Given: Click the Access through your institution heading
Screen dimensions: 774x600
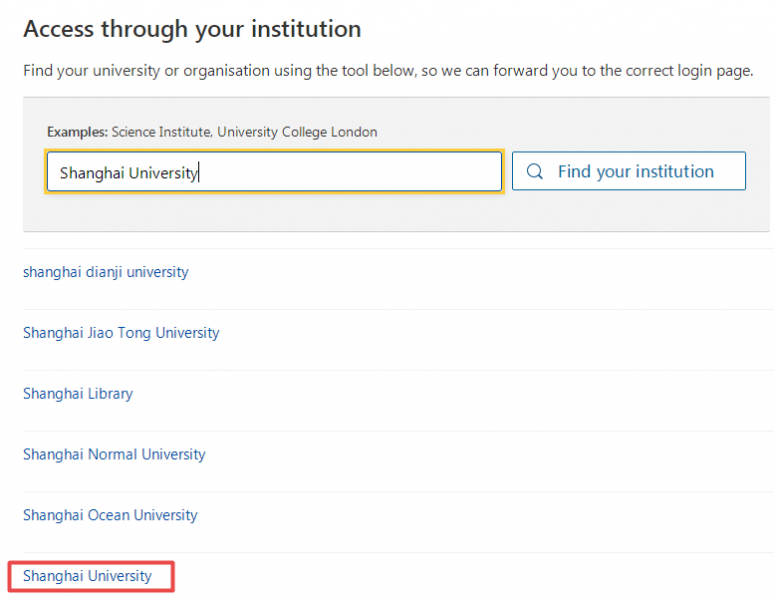Looking at the screenshot, I should click(192, 29).
